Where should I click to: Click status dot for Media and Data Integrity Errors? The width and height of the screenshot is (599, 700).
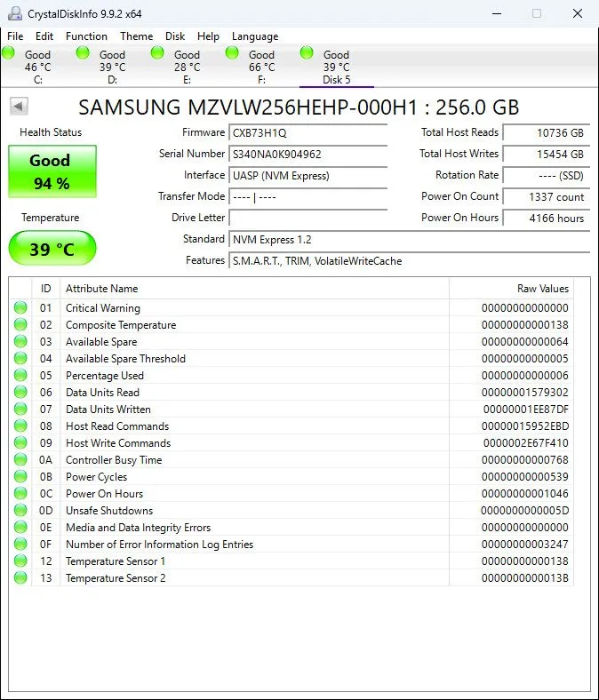(20, 527)
